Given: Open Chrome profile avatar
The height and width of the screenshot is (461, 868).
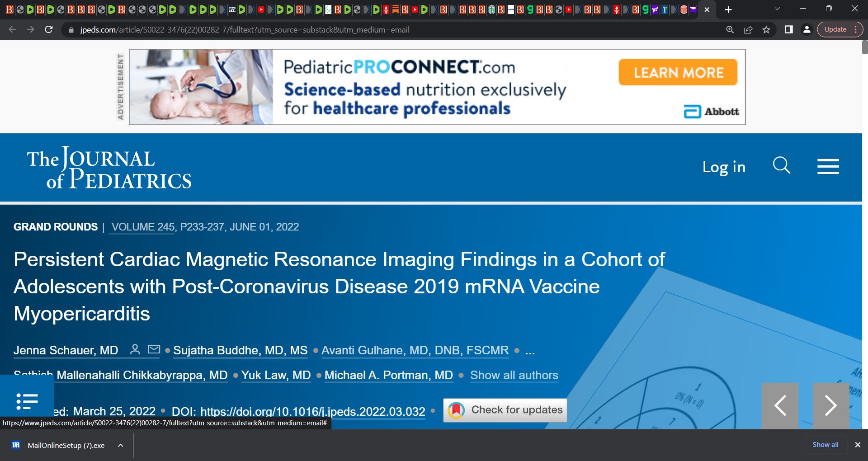Looking at the screenshot, I should click(807, 29).
